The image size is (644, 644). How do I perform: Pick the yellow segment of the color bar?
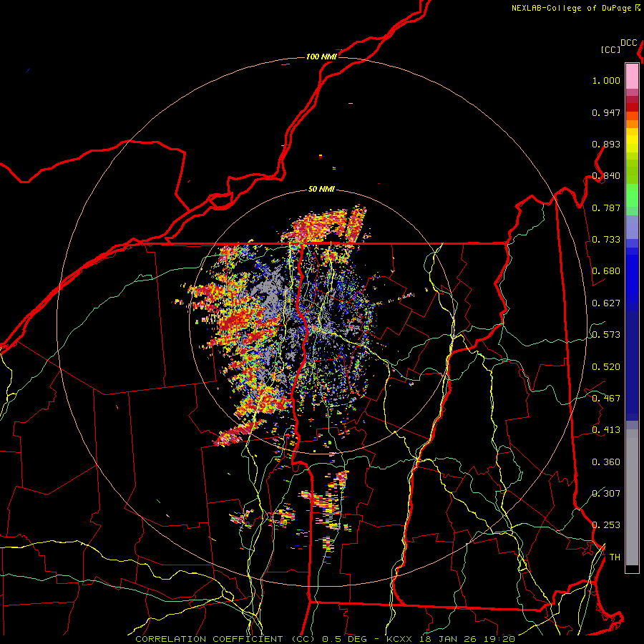(632, 140)
